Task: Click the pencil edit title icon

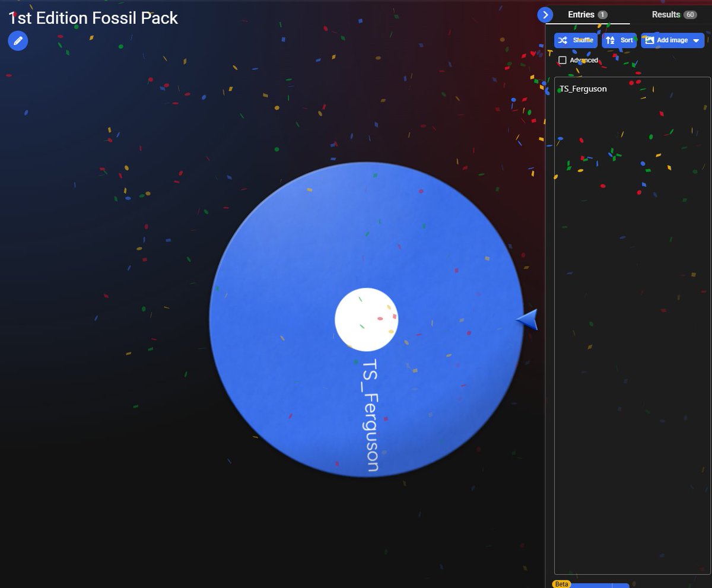Action: click(18, 40)
